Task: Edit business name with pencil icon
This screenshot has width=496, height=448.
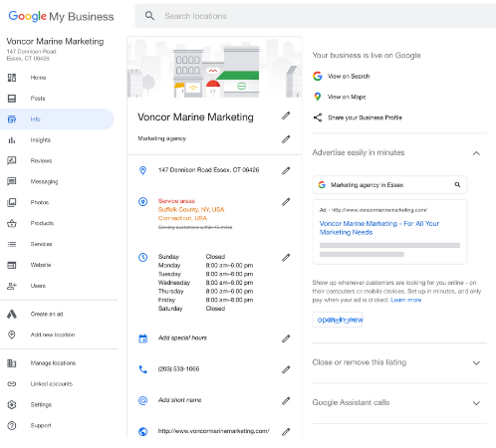Action: pos(286,115)
